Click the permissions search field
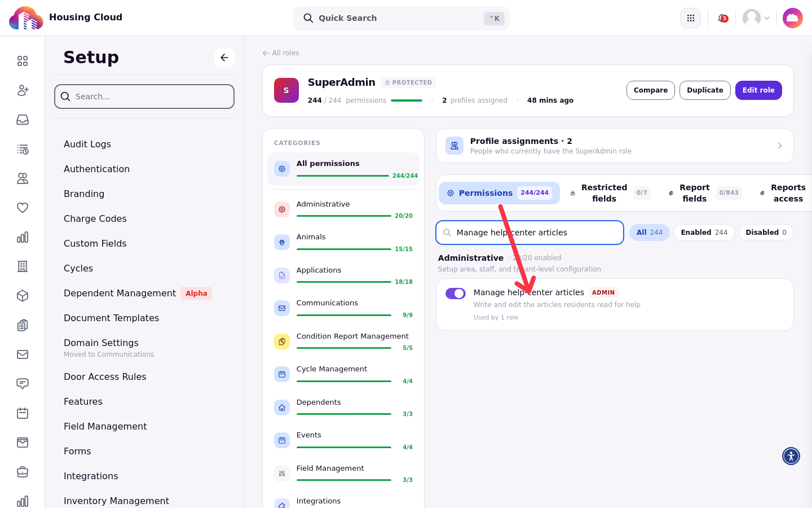The image size is (812, 508). coord(530,233)
